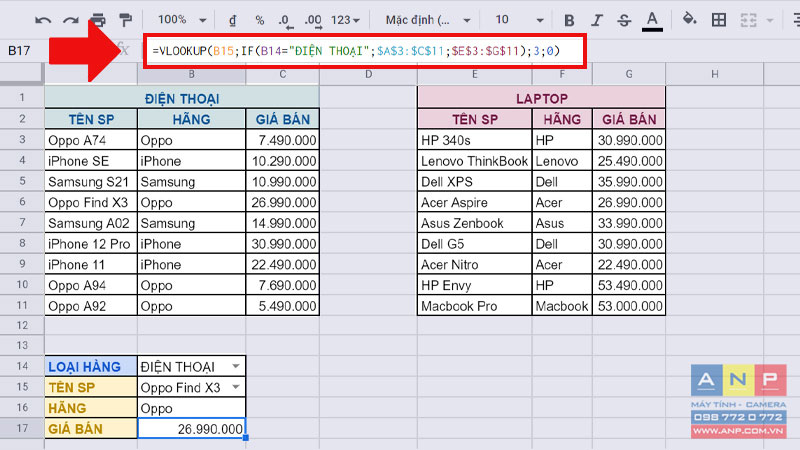Click the cell 'iPhone 12 Pro'
Screen dimensions: 800x450
[91, 244]
